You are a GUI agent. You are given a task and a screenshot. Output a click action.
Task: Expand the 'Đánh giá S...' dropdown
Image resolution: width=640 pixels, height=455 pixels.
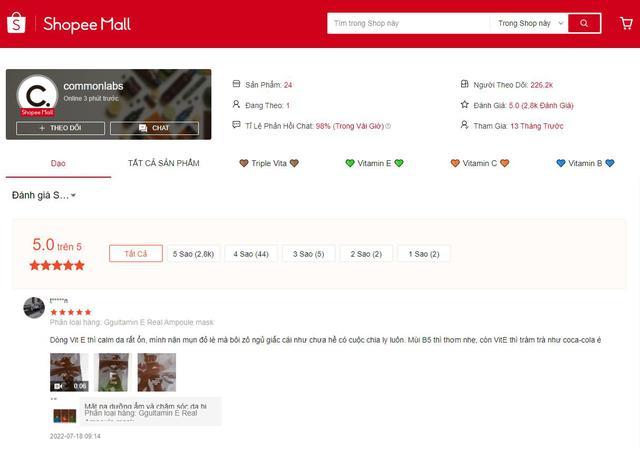(44, 195)
